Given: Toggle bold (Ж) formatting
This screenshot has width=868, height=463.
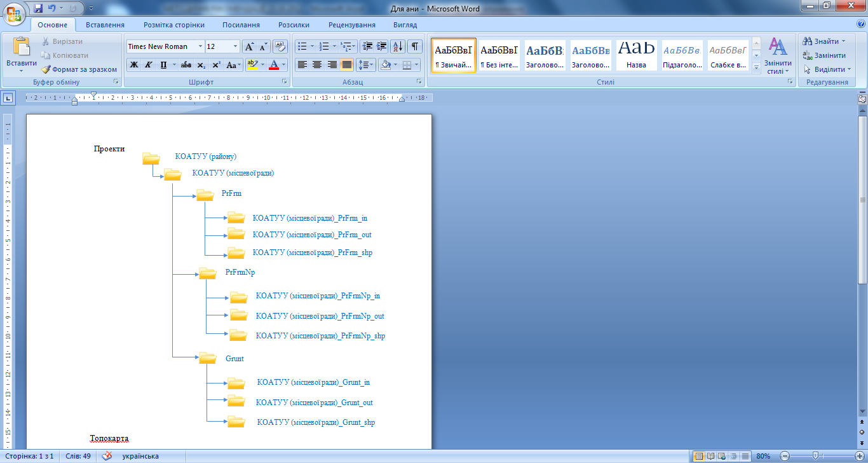Looking at the screenshot, I should [x=134, y=65].
